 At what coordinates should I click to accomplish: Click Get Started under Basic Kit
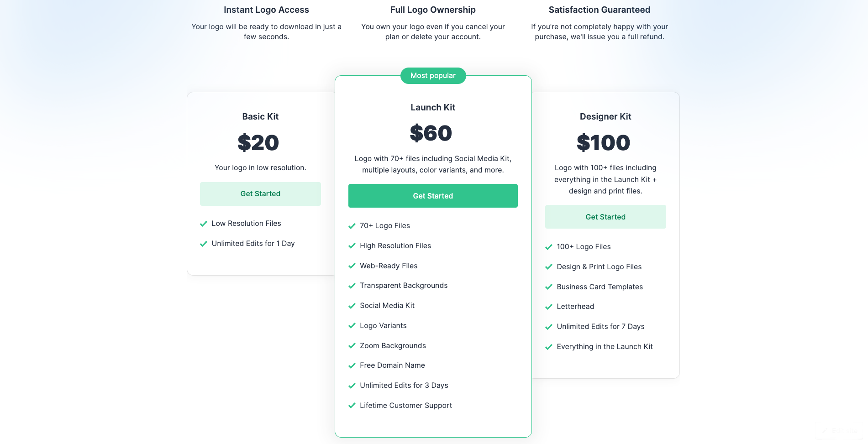[260, 194]
